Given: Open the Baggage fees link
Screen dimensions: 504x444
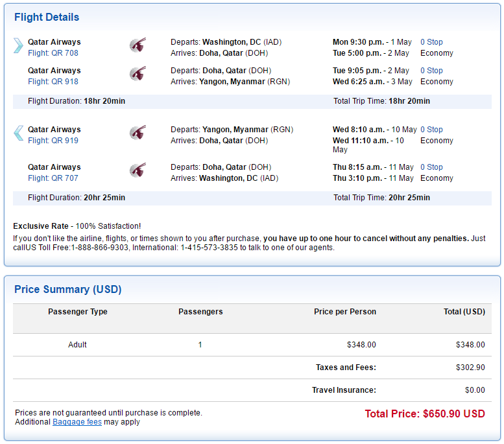Looking at the screenshot, I should (77, 422).
